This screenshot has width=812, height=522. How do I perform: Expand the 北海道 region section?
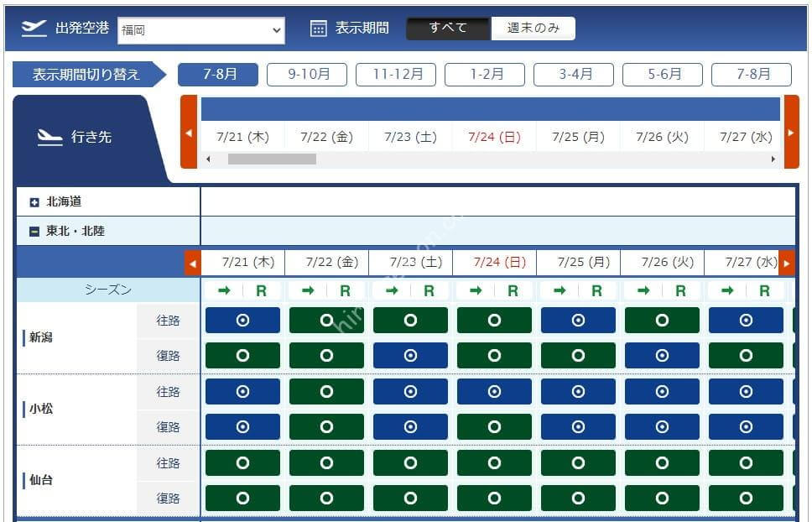click(34, 202)
